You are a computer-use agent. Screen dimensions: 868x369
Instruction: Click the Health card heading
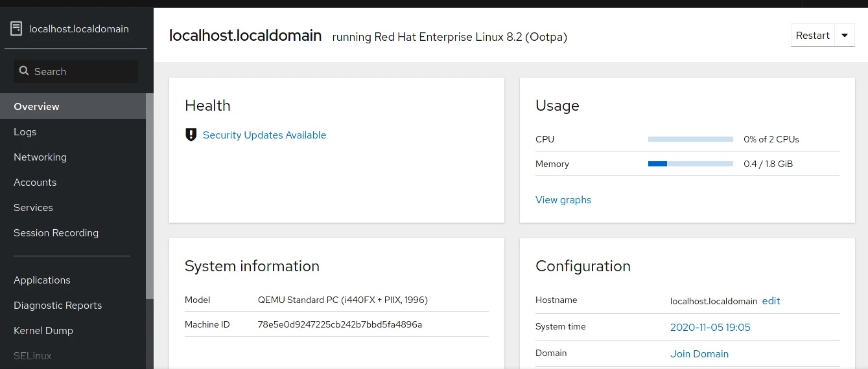tap(207, 106)
